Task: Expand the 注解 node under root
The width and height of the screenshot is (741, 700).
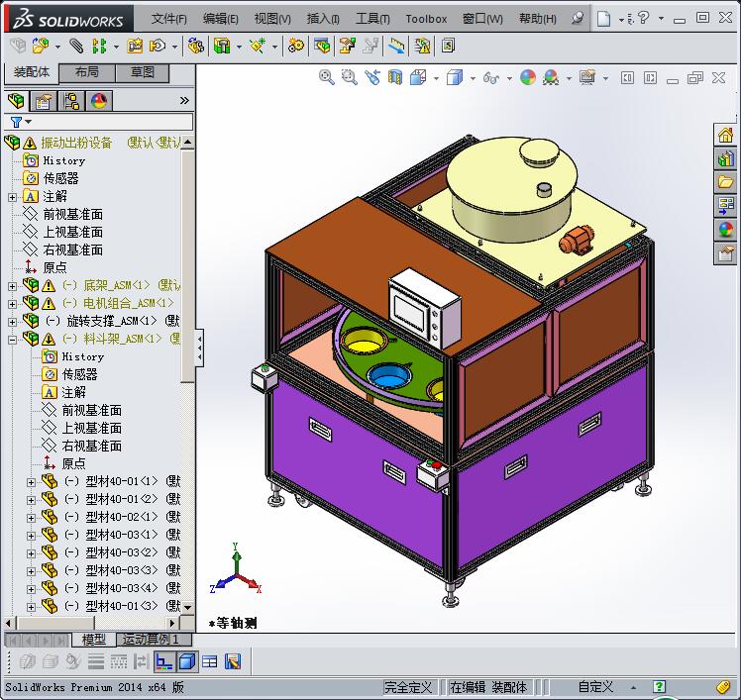Action: (12, 197)
